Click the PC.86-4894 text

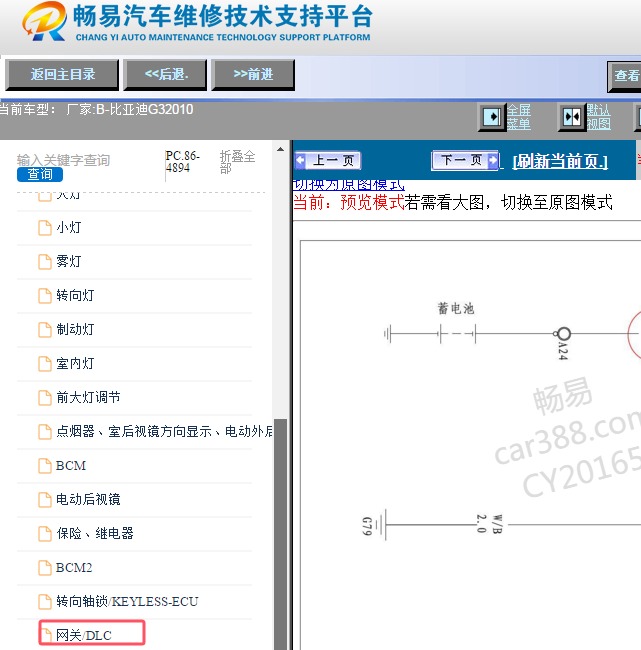pyautogui.click(x=182, y=162)
